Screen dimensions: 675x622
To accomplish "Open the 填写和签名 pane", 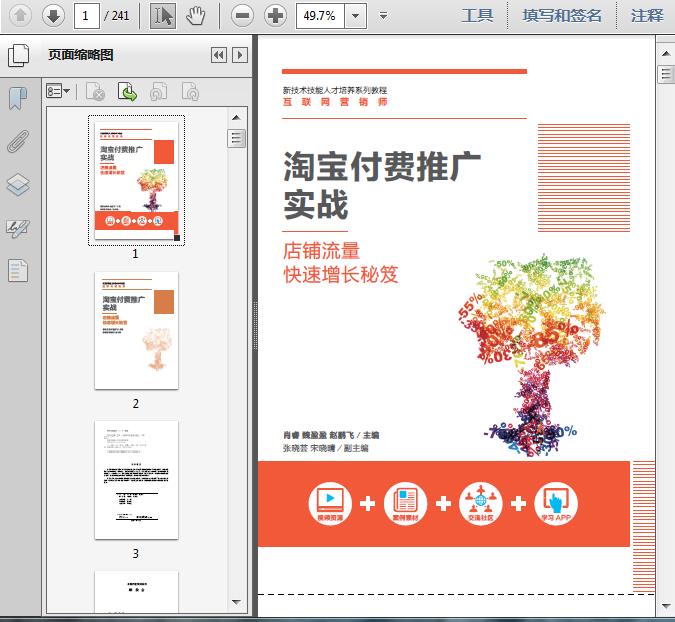I will [562, 16].
